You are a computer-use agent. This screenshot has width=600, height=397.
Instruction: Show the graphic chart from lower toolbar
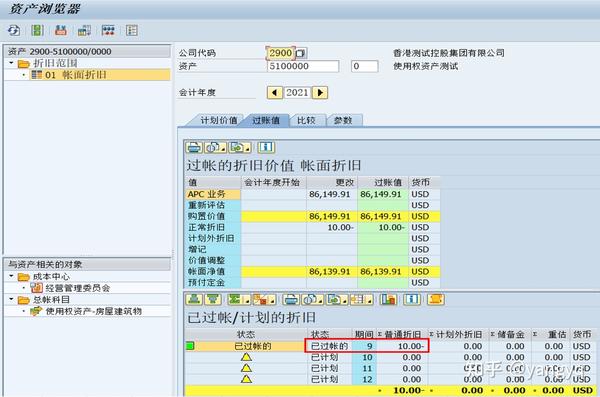388,299
